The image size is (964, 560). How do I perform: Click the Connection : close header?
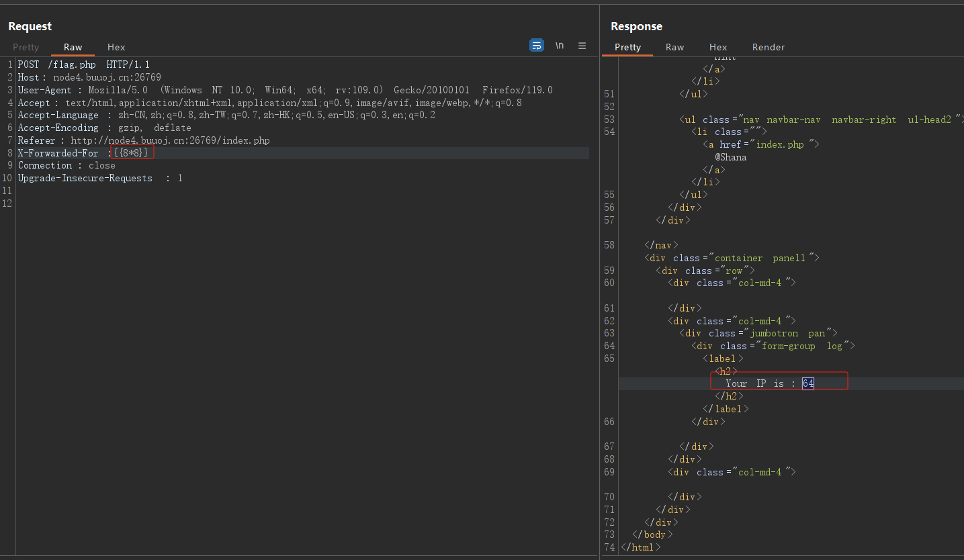pyautogui.click(x=67, y=165)
